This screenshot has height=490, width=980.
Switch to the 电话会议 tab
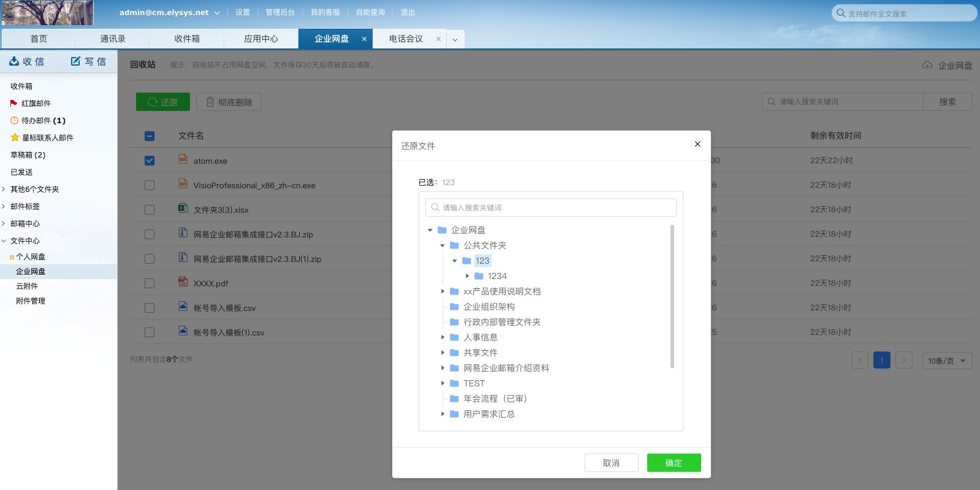(406, 39)
